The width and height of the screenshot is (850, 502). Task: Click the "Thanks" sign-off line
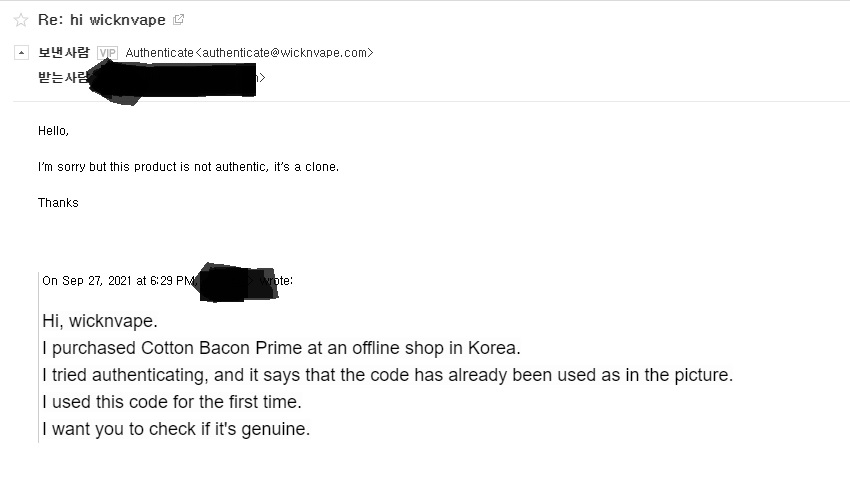tap(58, 203)
